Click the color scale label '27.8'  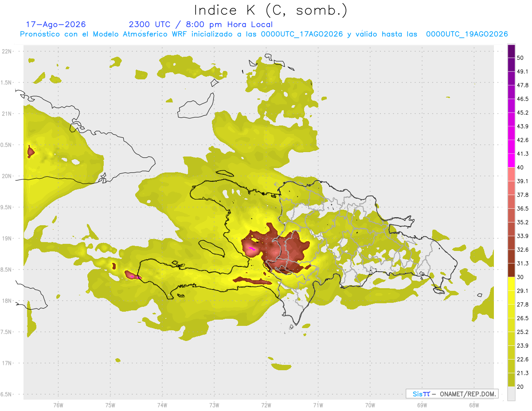[523, 305]
